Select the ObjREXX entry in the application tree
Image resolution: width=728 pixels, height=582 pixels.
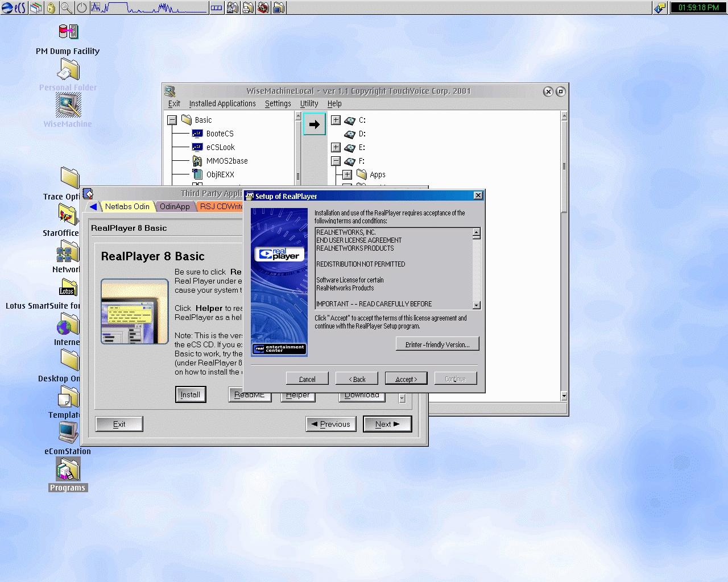click(221, 174)
